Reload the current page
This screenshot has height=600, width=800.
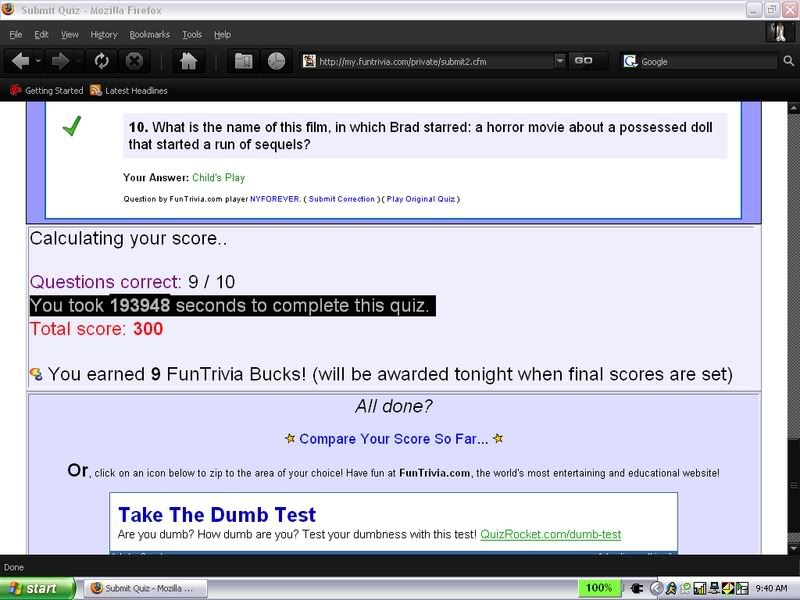click(102, 61)
